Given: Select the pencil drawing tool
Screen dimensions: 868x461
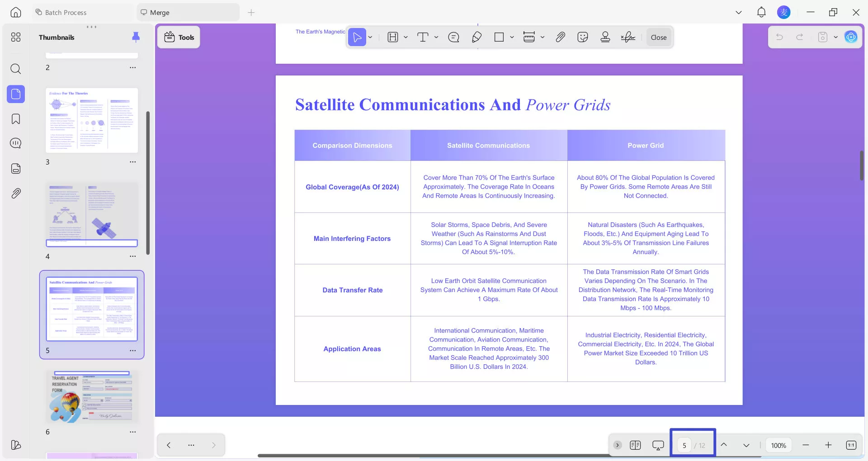Looking at the screenshot, I should 476,37.
